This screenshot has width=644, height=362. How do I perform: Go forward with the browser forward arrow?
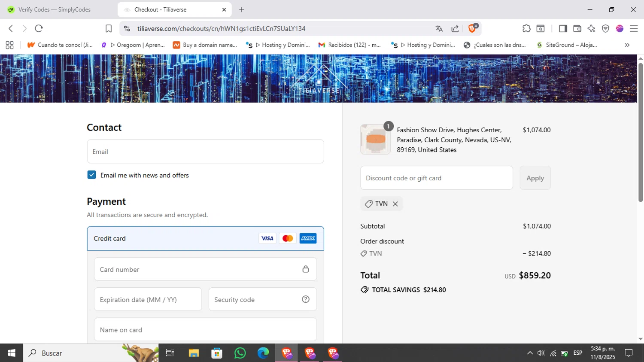click(24, 28)
